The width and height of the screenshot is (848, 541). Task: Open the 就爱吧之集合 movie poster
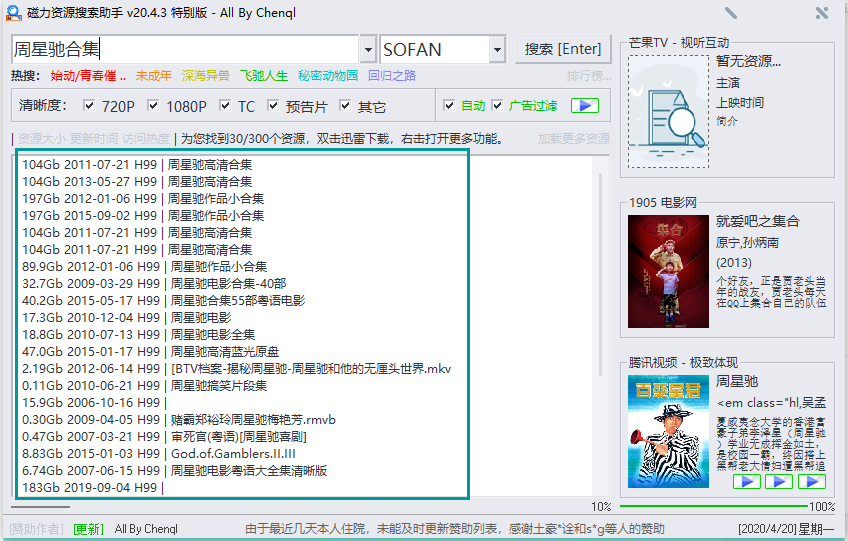[668, 271]
